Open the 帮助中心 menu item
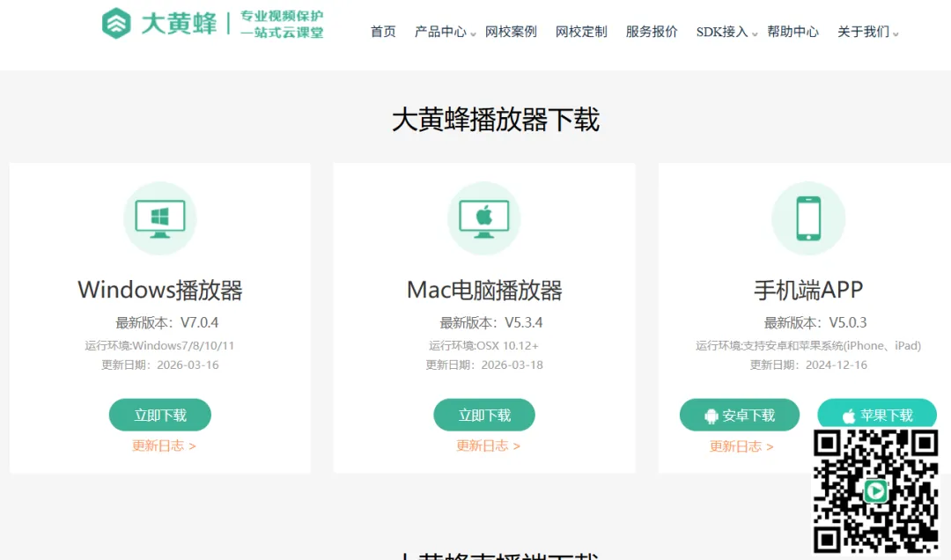 792,32
